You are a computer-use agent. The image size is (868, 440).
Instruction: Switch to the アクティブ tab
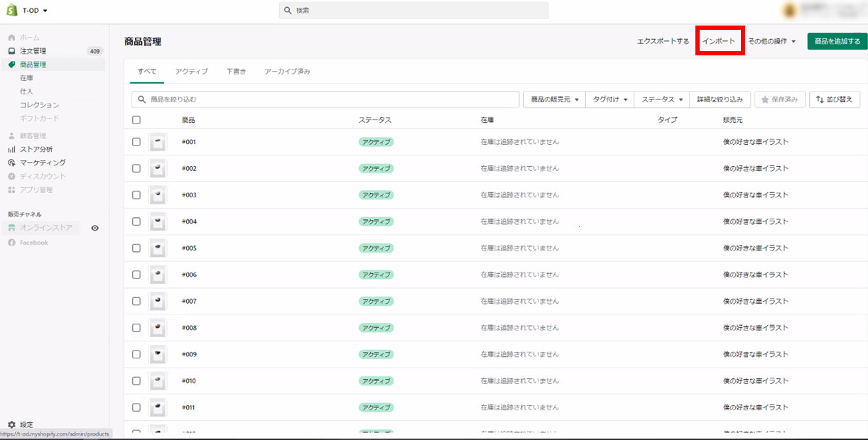(191, 71)
